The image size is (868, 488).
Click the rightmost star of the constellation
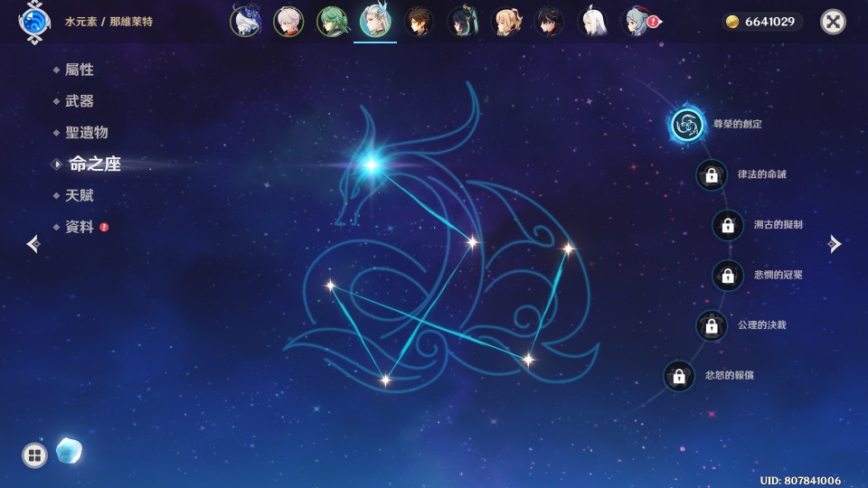[x=568, y=249]
